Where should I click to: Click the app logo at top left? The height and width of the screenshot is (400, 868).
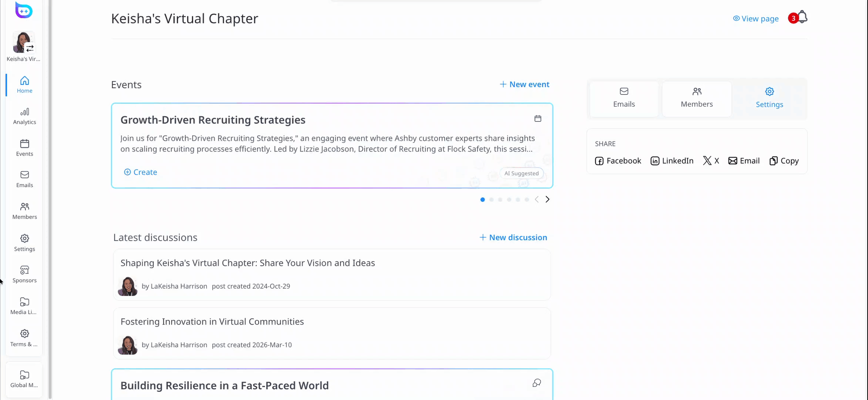tap(24, 10)
